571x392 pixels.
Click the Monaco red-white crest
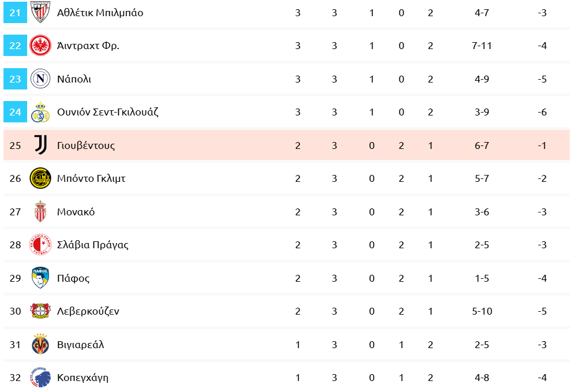[x=40, y=212]
